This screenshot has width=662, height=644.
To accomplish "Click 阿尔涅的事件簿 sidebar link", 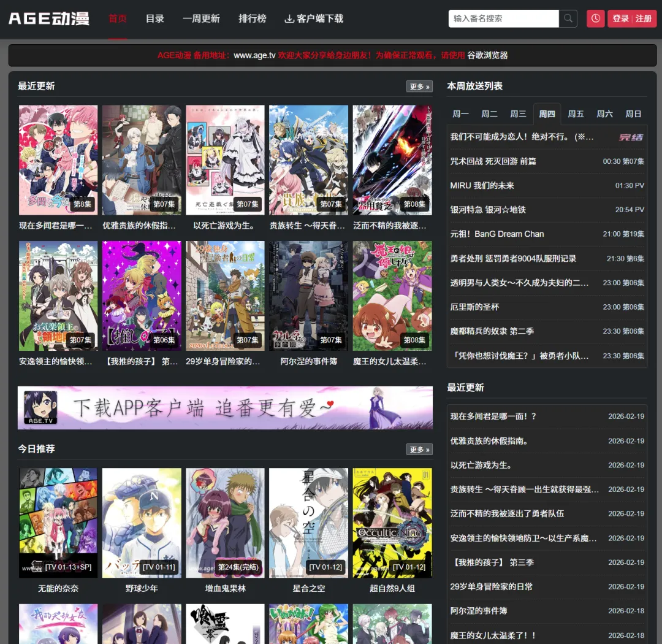I will (478, 611).
